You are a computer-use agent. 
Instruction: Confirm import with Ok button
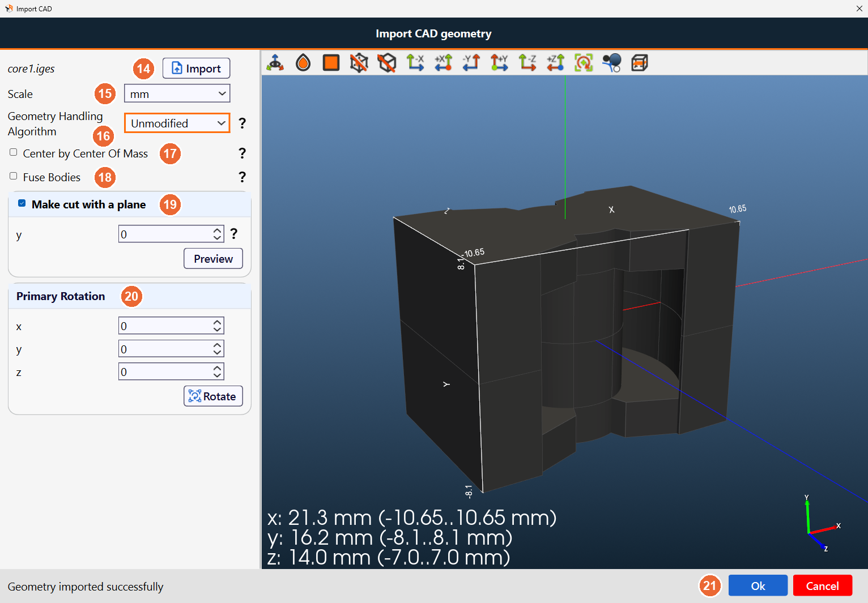click(758, 586)
